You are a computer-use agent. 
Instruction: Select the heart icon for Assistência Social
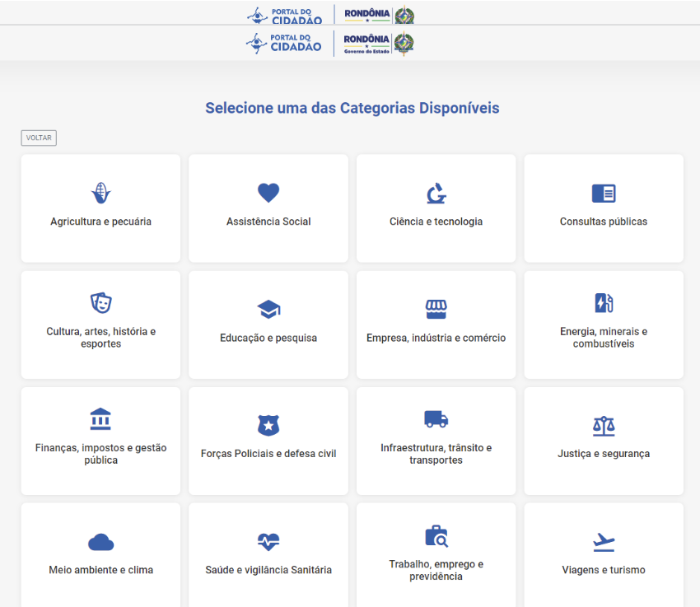pos(268,193)
